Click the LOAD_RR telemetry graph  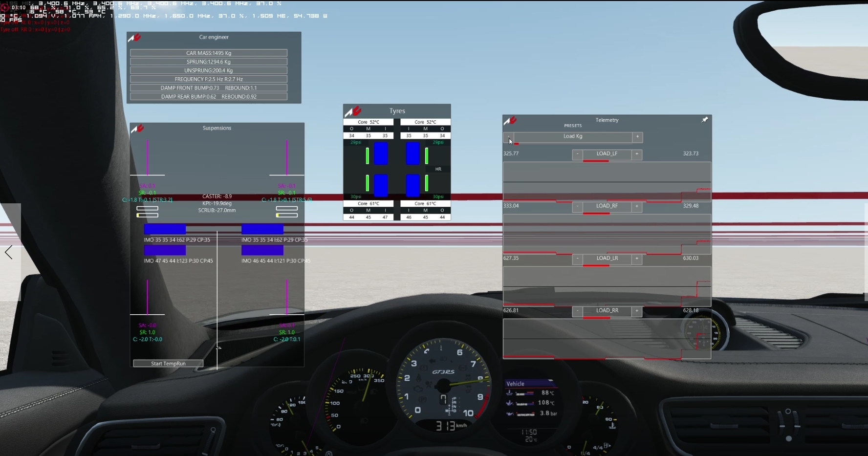coord(607,339)
